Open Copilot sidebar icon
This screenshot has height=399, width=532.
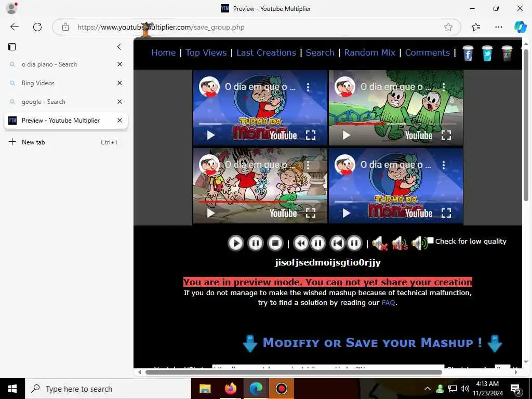click(520, 27)
